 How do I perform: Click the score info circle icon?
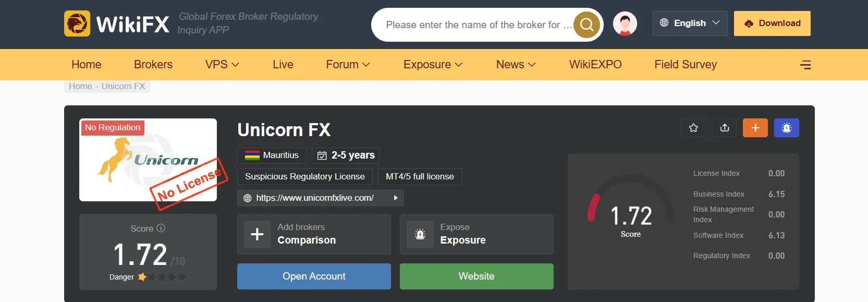[161, 228]
